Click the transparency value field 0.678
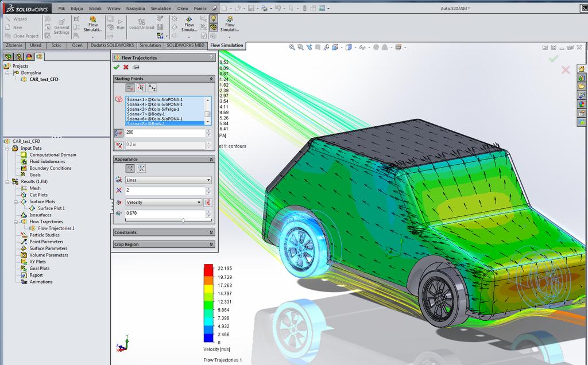The width and height of the screenshot is (588, 365). 165,213
